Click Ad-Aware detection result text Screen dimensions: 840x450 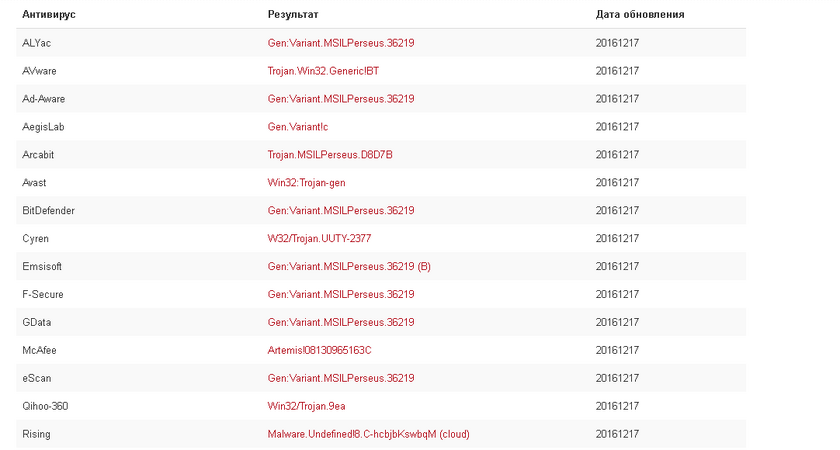coord(341,99)
